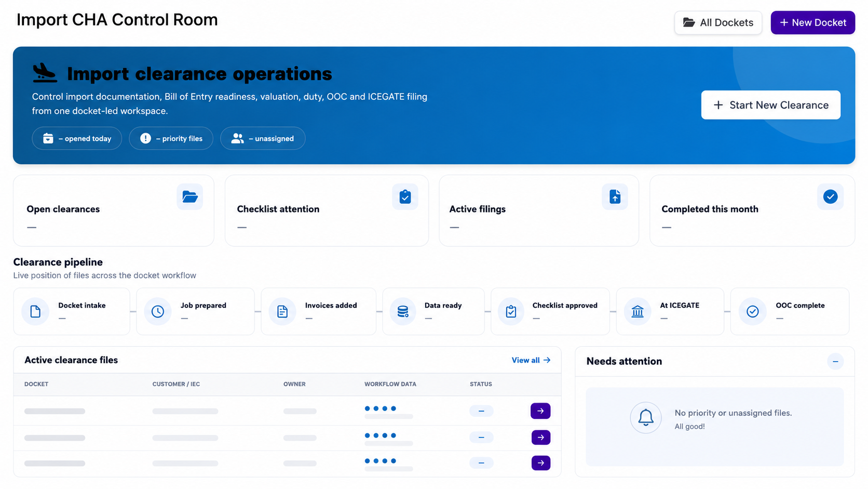This screenshot has height=489, width=868.
Task: Select the Data ready pipeline stage
Action: [433, 311]
